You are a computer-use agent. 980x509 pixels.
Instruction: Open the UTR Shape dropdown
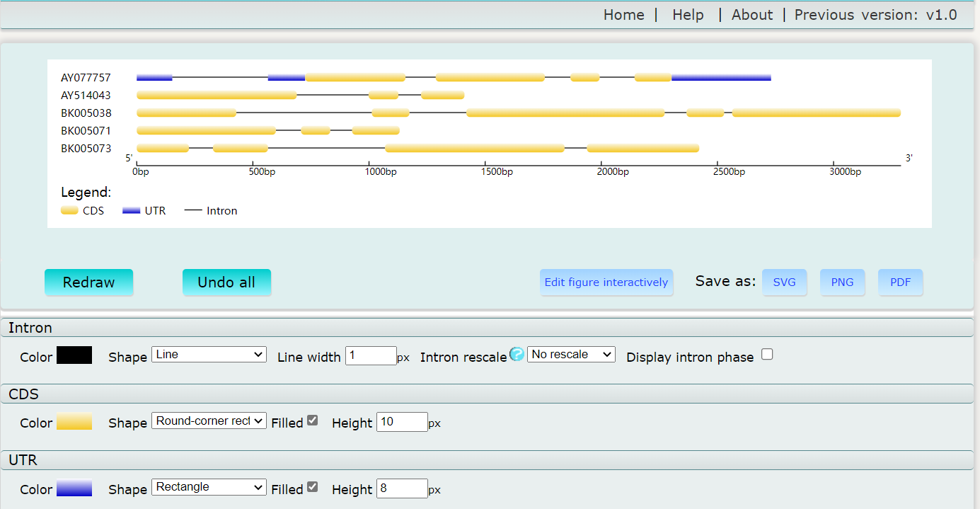pyautogui.click(x=209, y=487)
